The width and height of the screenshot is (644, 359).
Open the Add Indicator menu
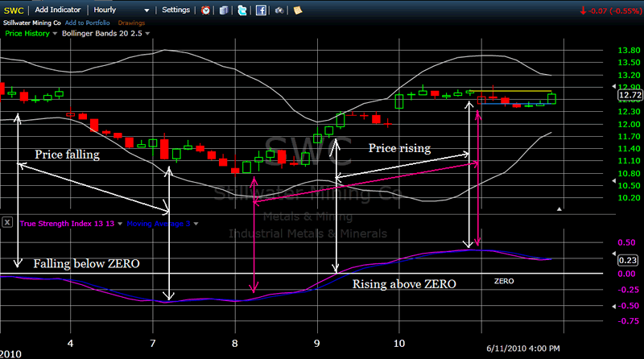[57, 10]
